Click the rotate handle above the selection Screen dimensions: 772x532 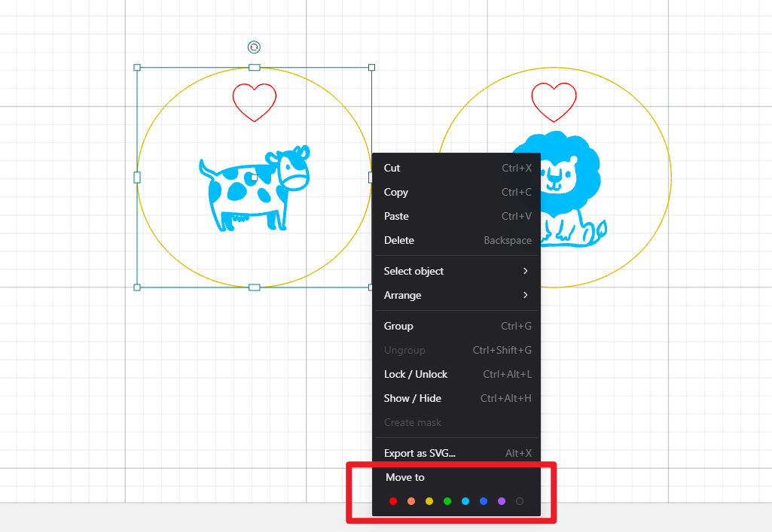click(255, 47)
